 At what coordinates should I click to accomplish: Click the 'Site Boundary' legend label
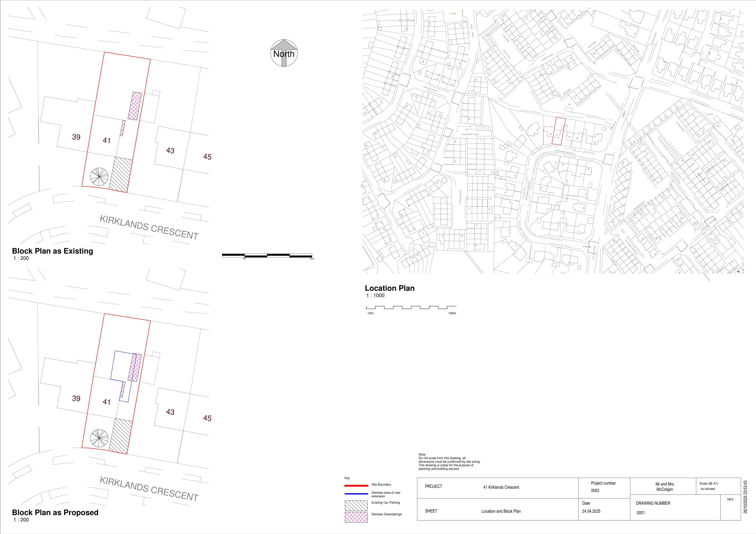coord(381,485)
